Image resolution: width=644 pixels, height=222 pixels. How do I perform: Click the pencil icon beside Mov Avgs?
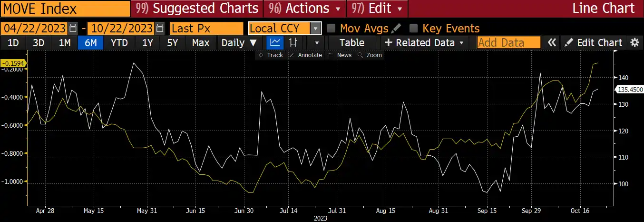pyautogui.click(x=397, y=28)
